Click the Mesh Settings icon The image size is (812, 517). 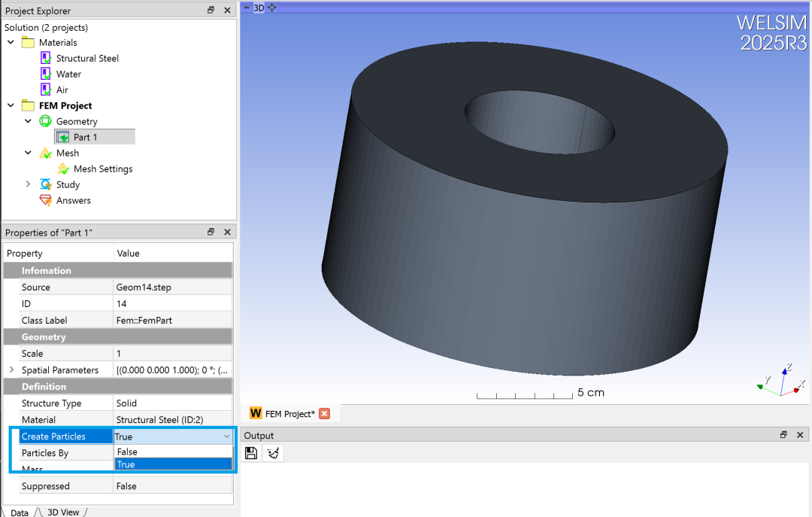(x=63, y=169)
